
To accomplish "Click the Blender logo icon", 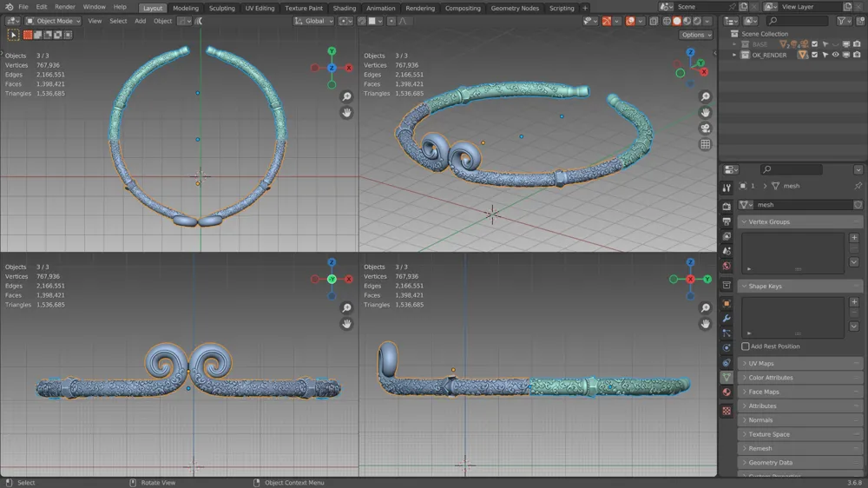I will (x=9, y=7).
